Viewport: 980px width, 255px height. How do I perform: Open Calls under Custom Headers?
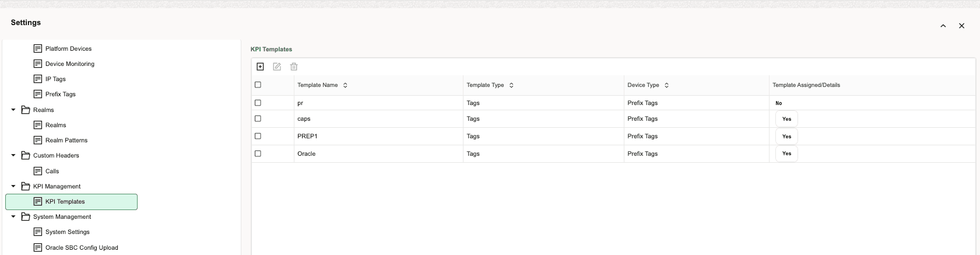52,171
